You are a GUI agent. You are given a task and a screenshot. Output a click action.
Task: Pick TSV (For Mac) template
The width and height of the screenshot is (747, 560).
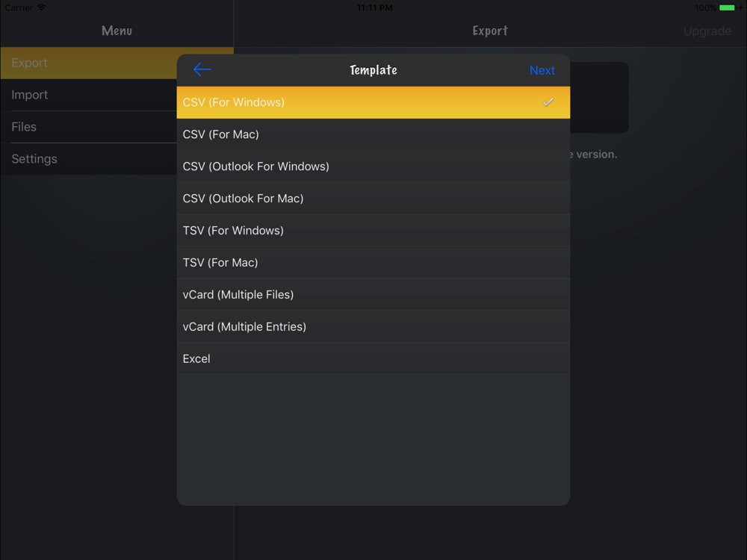point(373,262)
